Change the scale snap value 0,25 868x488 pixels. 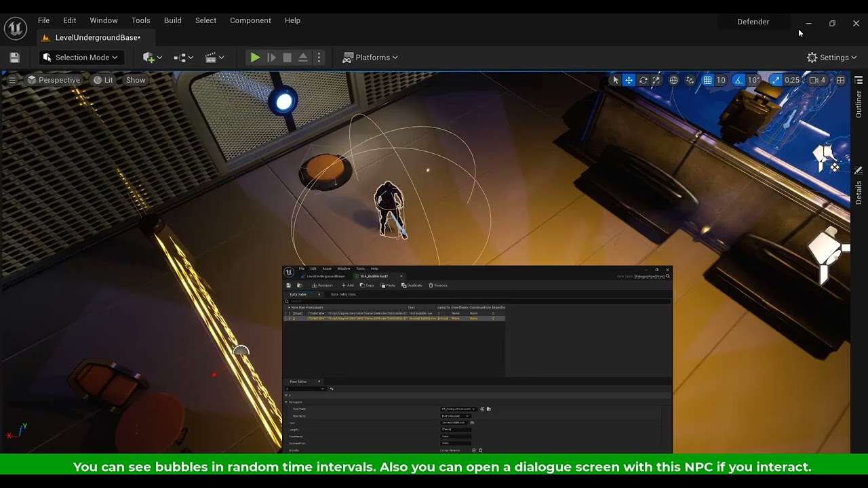(x=792, y=80)
